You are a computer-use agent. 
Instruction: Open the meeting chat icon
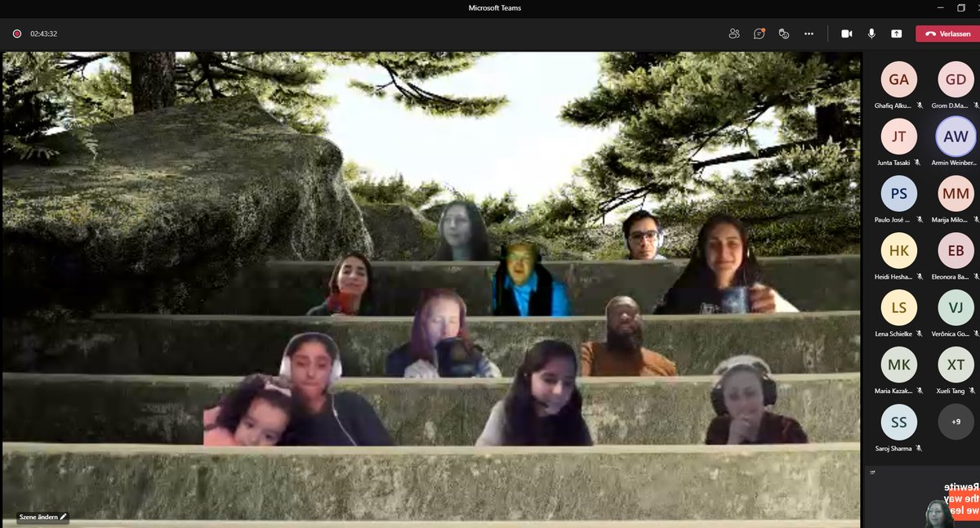pyautogui.click(x=759, y=34)
